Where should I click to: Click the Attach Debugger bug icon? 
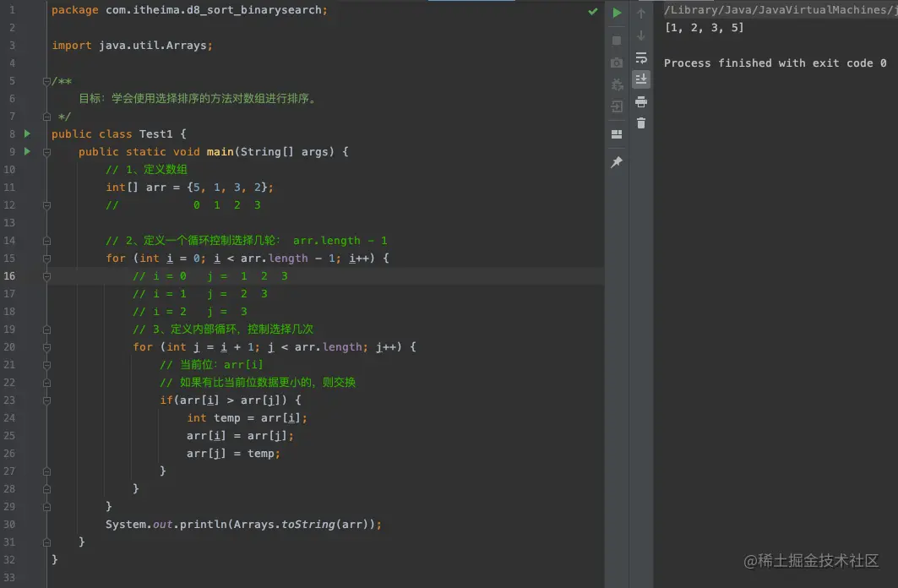pos(617,84)
